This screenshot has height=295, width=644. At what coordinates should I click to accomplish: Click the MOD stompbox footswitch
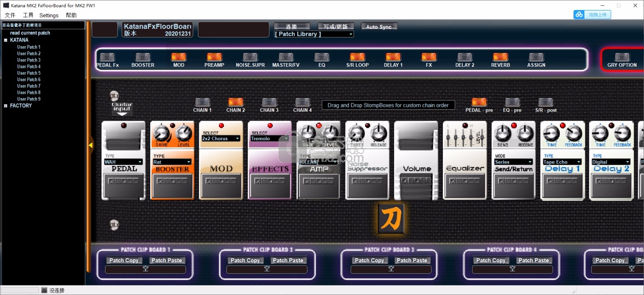[221, 186]
